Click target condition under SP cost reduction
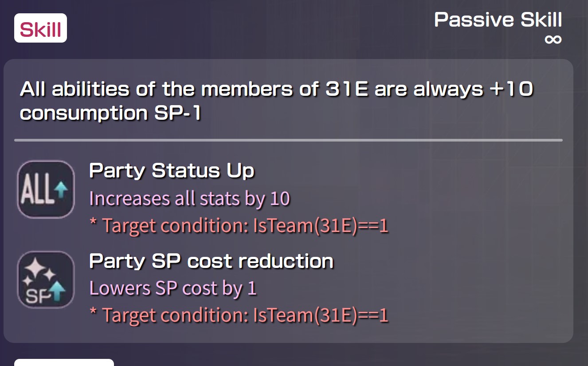The height and width of the screenshot is (366, 588). (239, 316)
